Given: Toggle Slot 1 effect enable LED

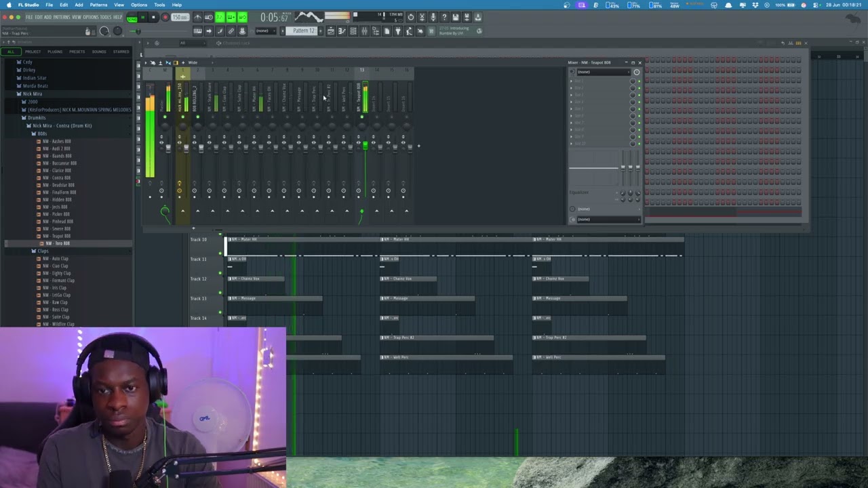Looking at the screenshot, I should click(x=639, y=81).
